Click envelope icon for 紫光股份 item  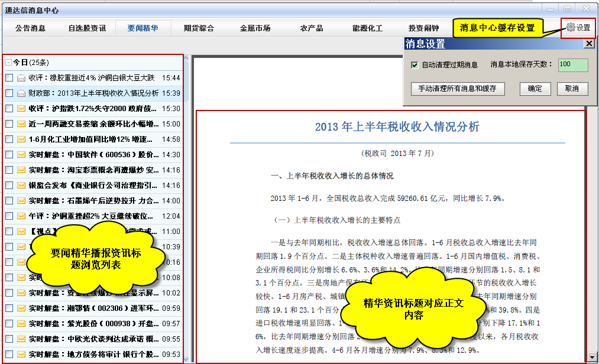tap(21, 324)
